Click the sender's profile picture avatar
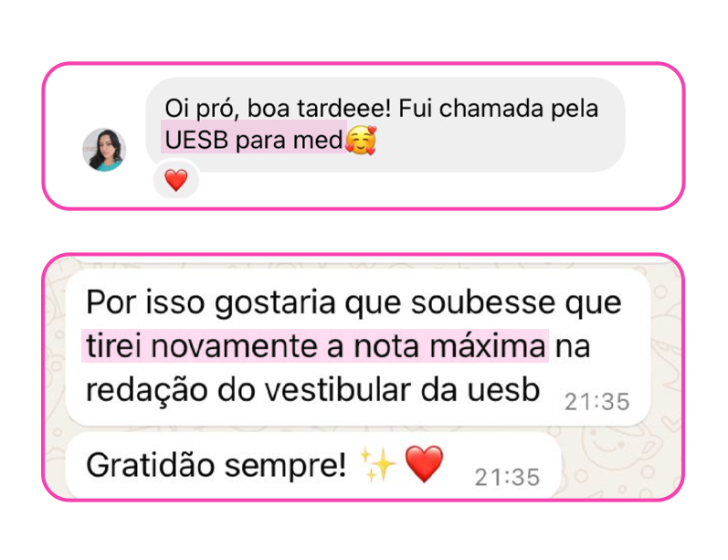728x560 pixels. point(104,150)
